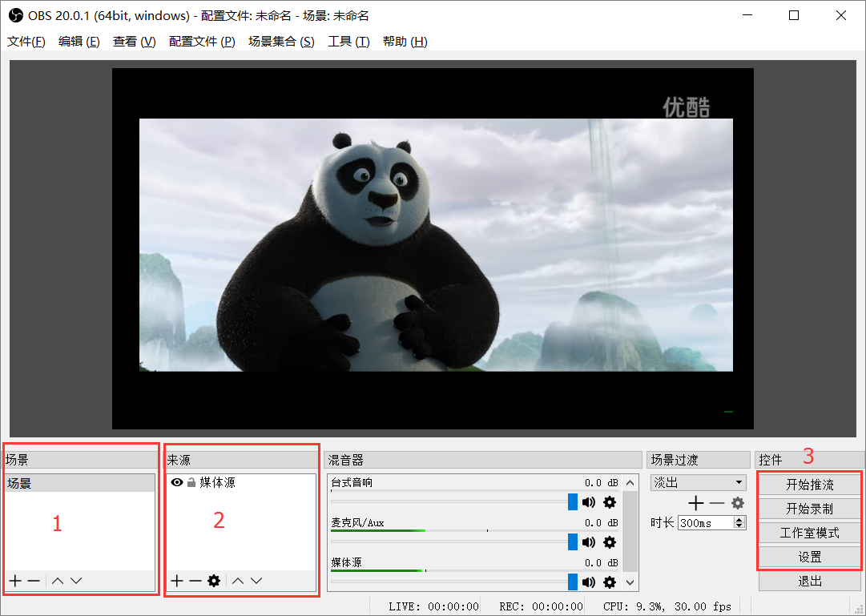Add a new source in 来源 panel
Viewport: 866px width, 616px height.
coord(177,581)
